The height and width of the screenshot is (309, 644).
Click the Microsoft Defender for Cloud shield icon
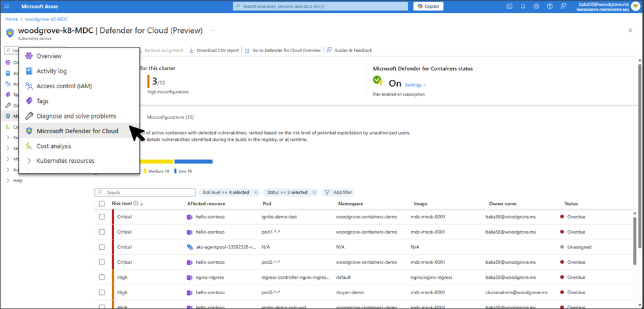coord(29,131)
